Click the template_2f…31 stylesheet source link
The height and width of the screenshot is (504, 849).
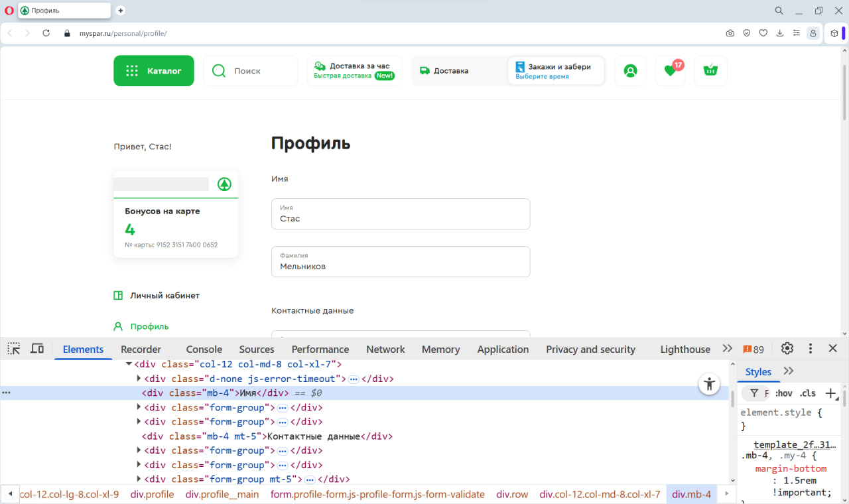coord(795,444)
